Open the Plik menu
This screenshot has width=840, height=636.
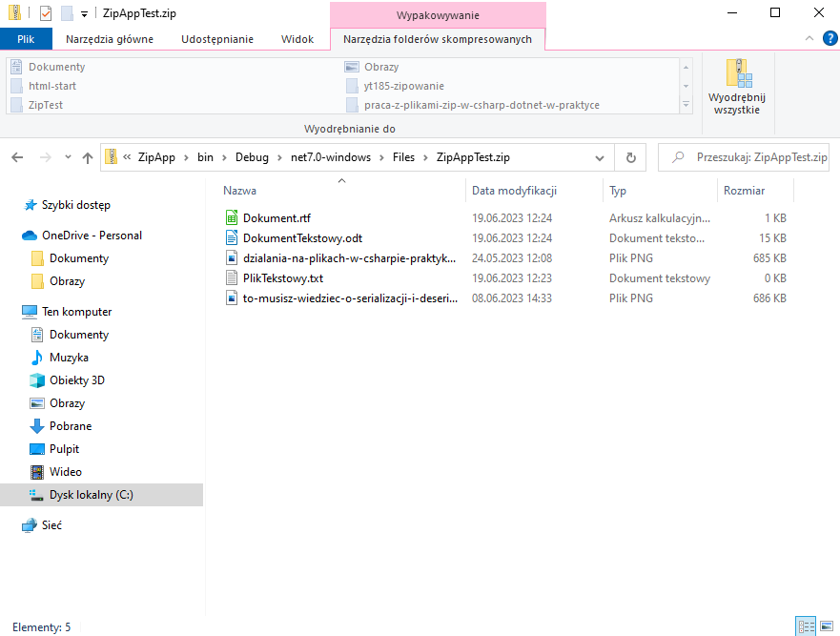coord(26,39)
